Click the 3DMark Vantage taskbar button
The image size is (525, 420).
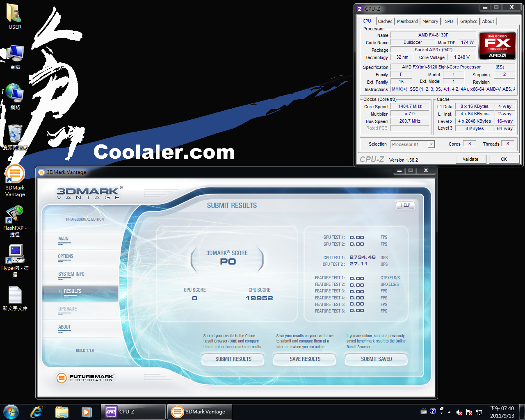[200, 412]
